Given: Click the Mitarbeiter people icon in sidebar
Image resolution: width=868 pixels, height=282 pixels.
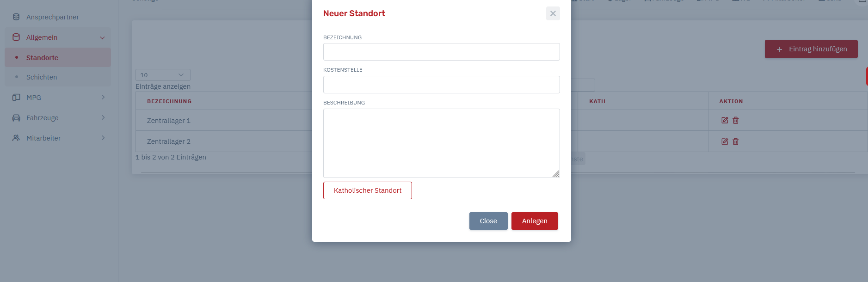Looking at the screenshot, I should [16, 138].
